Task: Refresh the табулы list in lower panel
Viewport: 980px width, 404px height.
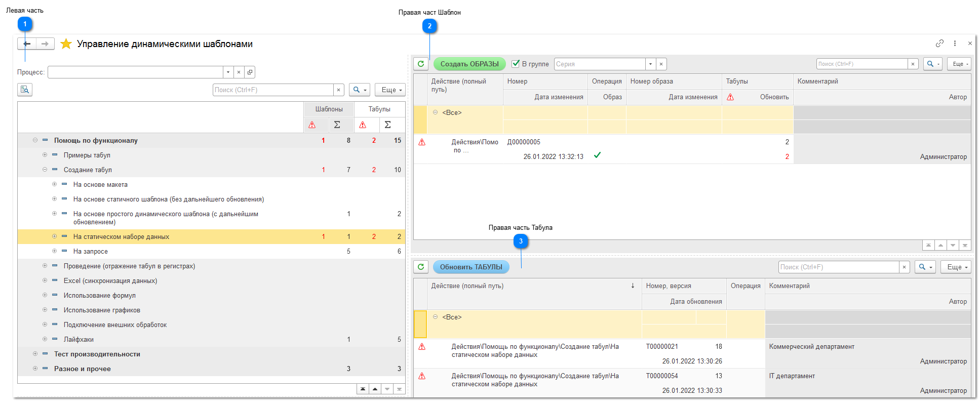Action: click(421, 267)
